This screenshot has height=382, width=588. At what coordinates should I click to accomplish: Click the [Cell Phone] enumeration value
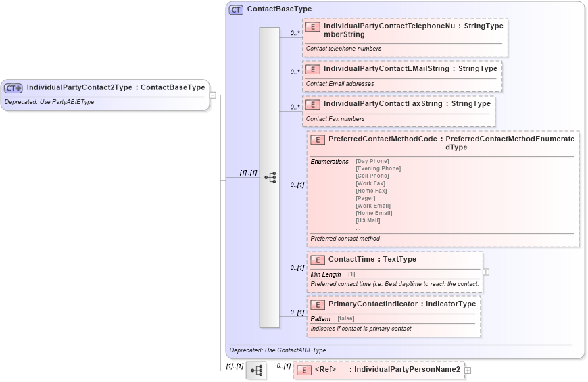(372, 176)
